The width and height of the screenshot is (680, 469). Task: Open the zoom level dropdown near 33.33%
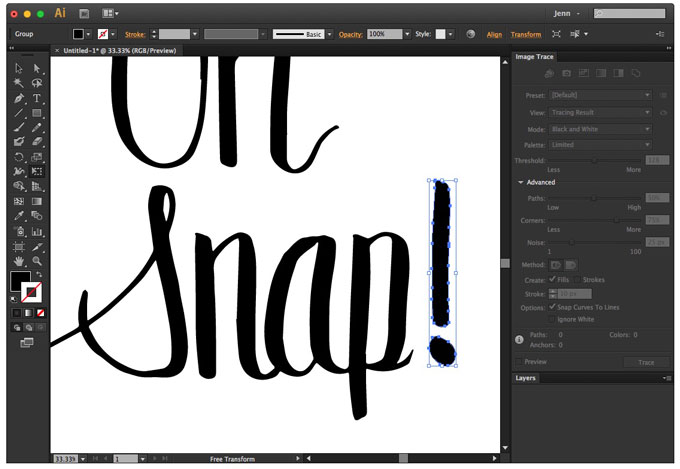coord(83,459)
